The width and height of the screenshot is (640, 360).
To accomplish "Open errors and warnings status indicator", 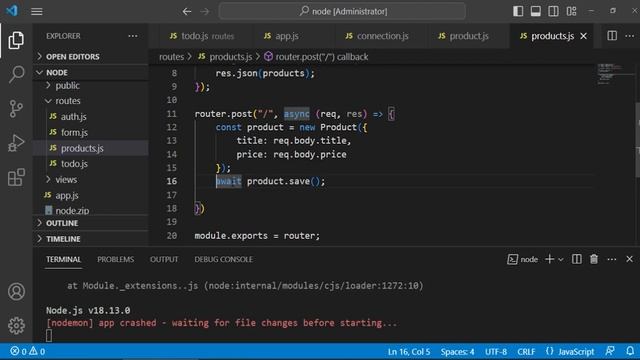I will click(x=28, y=351).
